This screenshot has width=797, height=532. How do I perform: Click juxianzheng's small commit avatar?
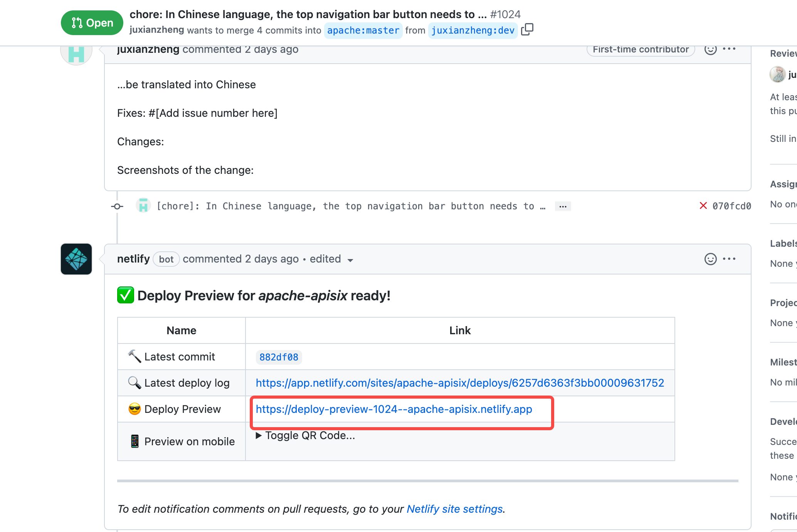tap(143, 206)
